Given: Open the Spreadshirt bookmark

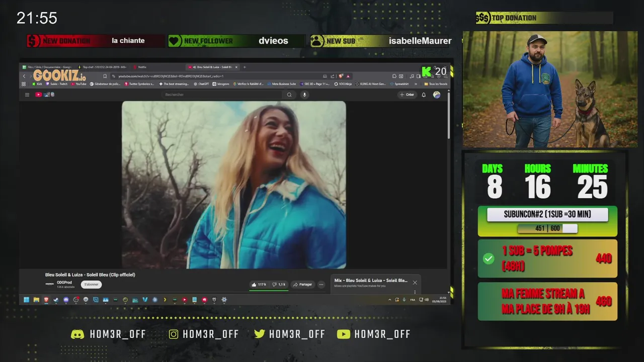Looking at the screenshot, I should pyautogui.click(x=399, y=84).
